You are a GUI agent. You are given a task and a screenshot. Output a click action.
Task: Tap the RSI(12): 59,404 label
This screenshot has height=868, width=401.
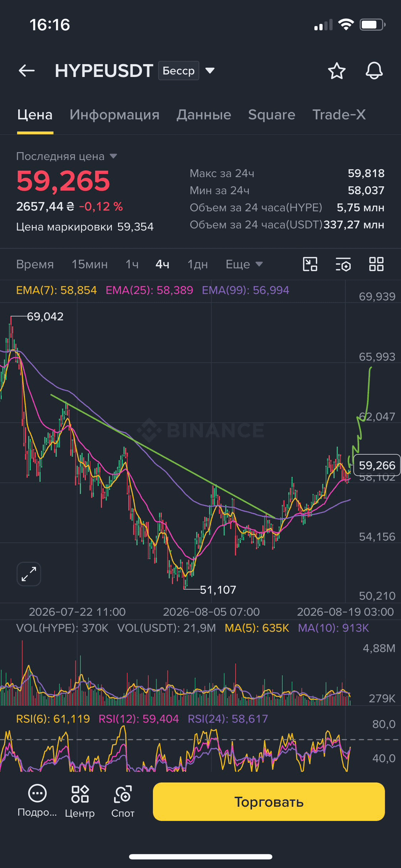point(139,719)
